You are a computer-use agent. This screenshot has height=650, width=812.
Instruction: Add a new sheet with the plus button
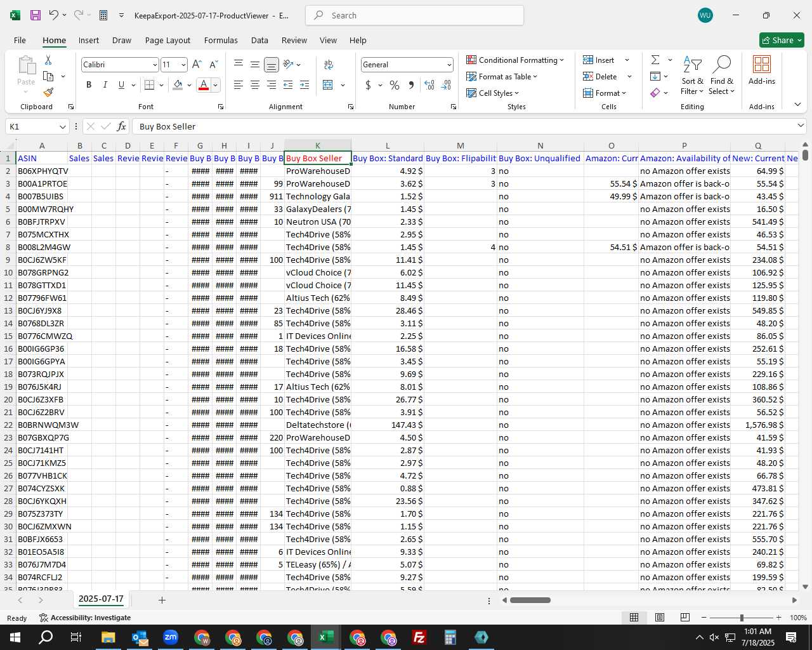click(162, 600)
